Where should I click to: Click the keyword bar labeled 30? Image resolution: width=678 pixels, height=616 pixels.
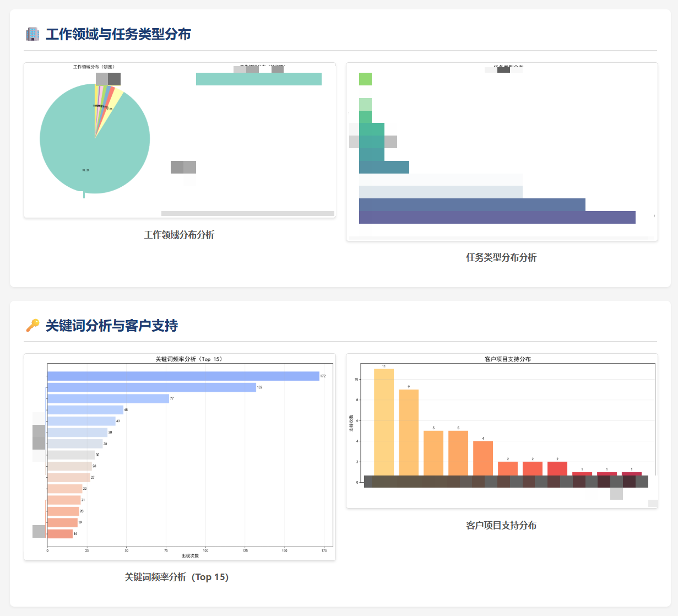click(x=72, y=455)
